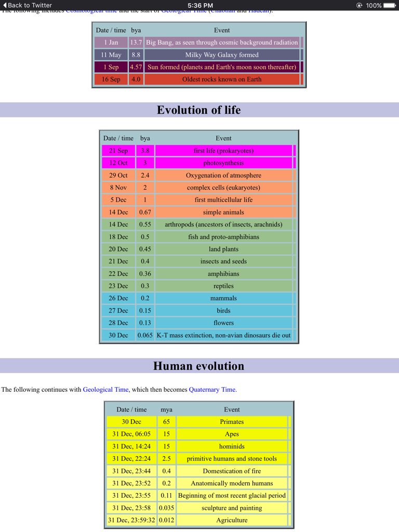Select fish and proto-amphibians cell
The width and height of the screenshot is (399, 532).
pos(223,236)
